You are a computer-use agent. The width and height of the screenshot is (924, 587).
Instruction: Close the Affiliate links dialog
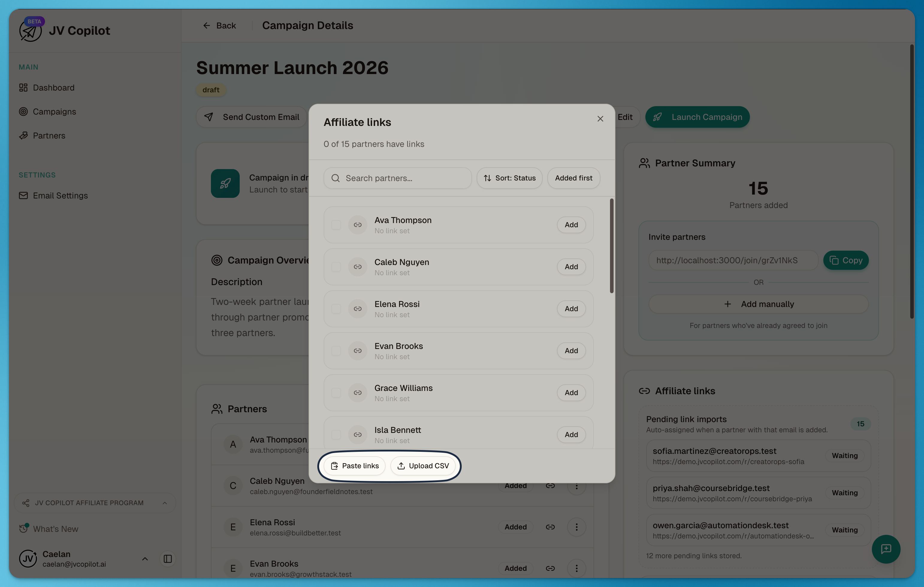pyautogui.click(x=600, y=119)
